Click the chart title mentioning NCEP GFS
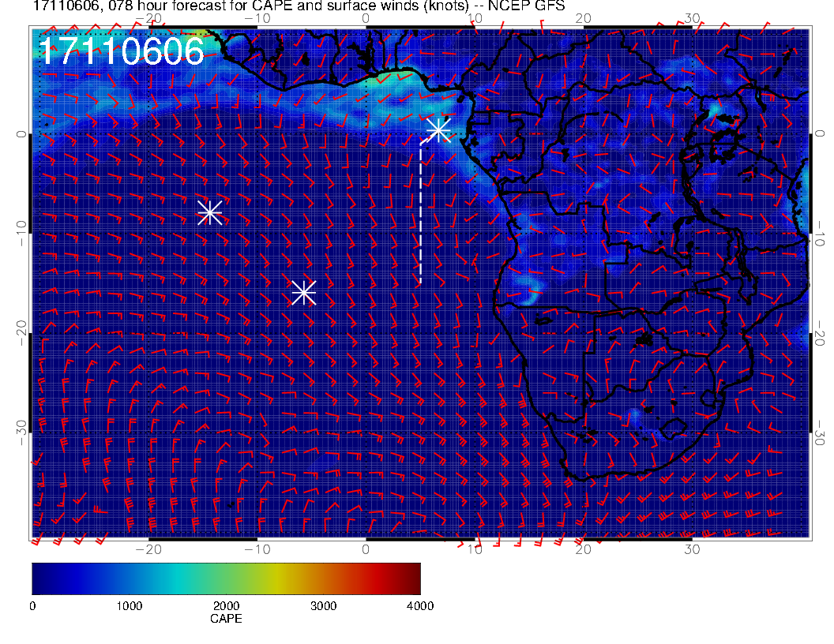The height and width of the screenshot is (644, 834). click(x=299, y=6)
